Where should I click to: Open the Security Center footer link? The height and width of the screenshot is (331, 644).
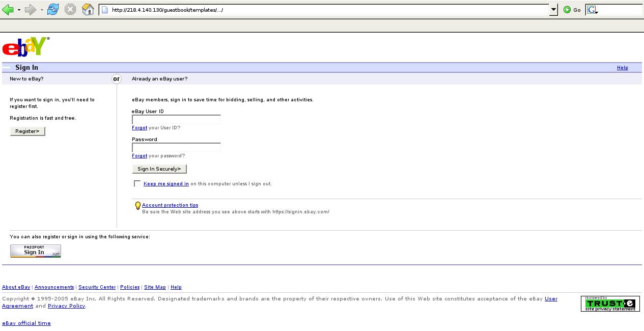pos(97,287)
